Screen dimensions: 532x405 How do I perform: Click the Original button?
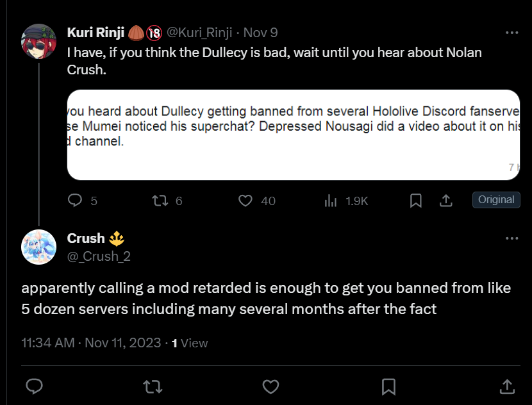[496, 200]
